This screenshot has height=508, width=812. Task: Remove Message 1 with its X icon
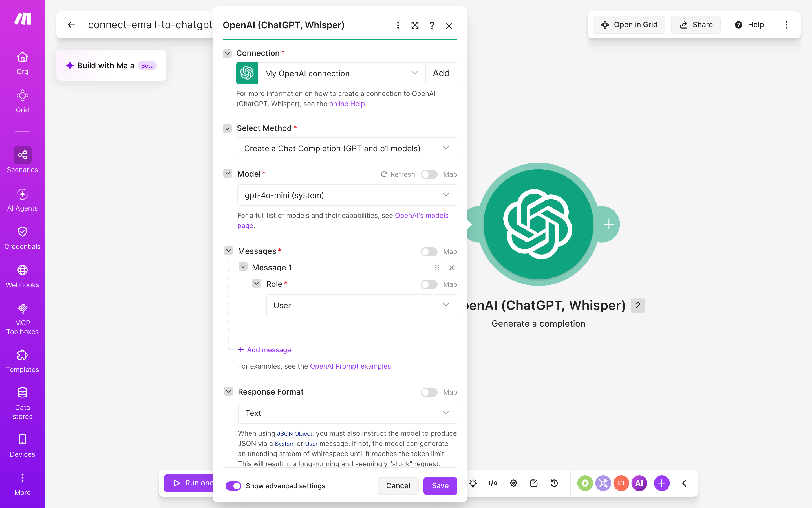pos(452,268)
